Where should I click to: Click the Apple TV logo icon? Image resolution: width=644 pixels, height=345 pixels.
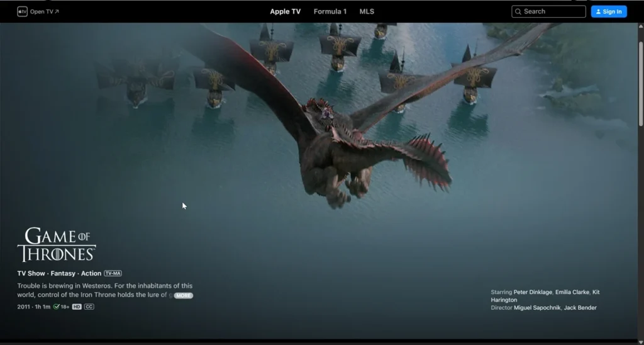[22, 11]
